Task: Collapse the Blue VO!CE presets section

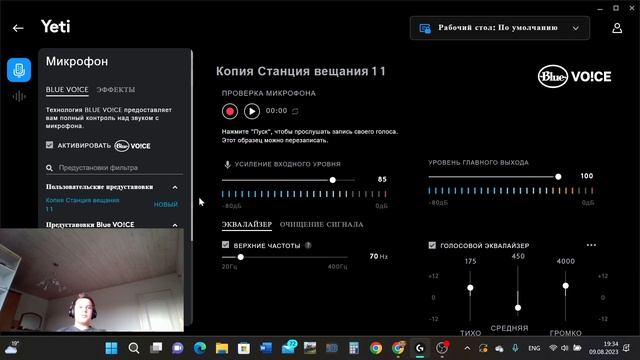Action: [x=175, y=225]
